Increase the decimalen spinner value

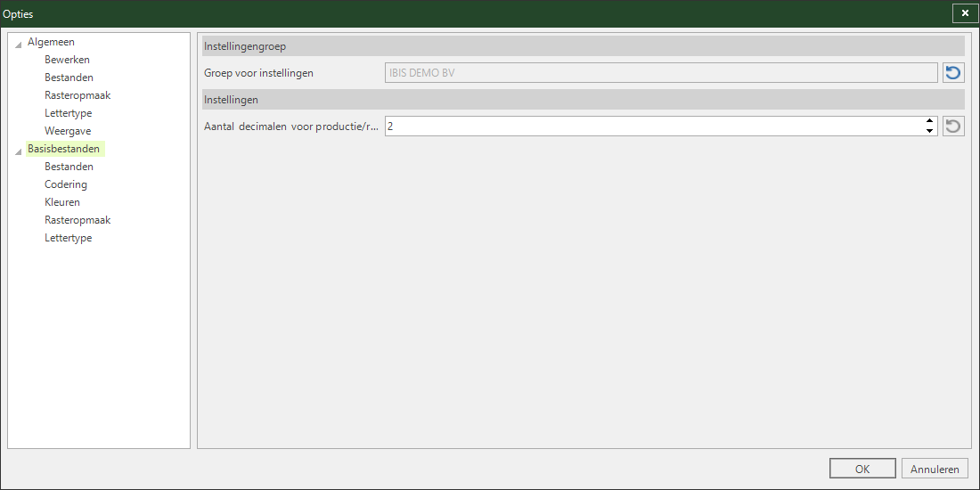[929, 120]
